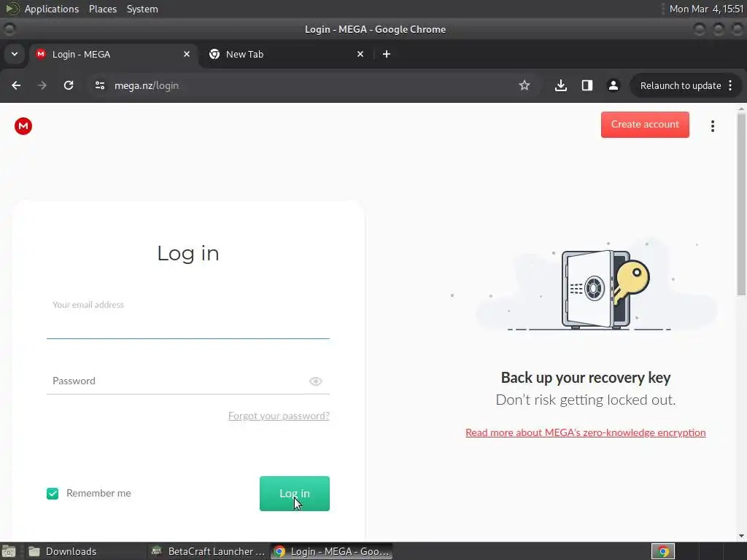747x560 pixels.
Task: Click the page vertical scrollbar
Action: pos(741,205)
